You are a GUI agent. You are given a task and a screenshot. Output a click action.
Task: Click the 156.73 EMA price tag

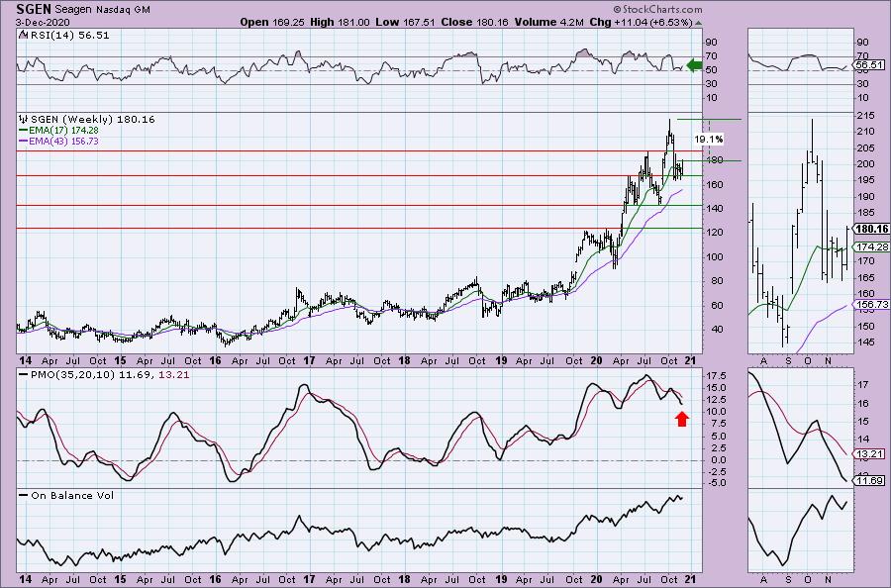(872, 305)
